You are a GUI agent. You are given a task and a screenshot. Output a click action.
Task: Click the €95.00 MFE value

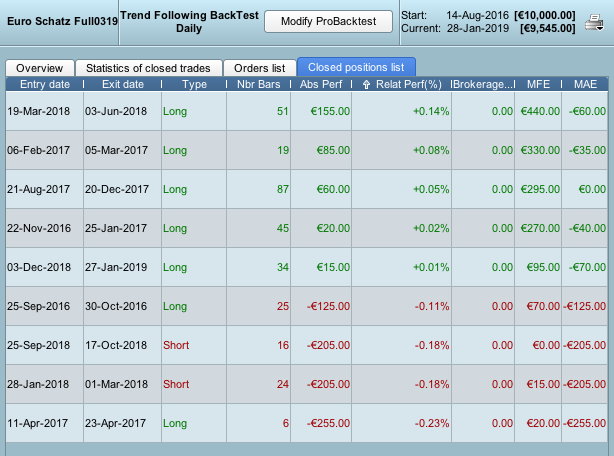(x=543, y=267)
